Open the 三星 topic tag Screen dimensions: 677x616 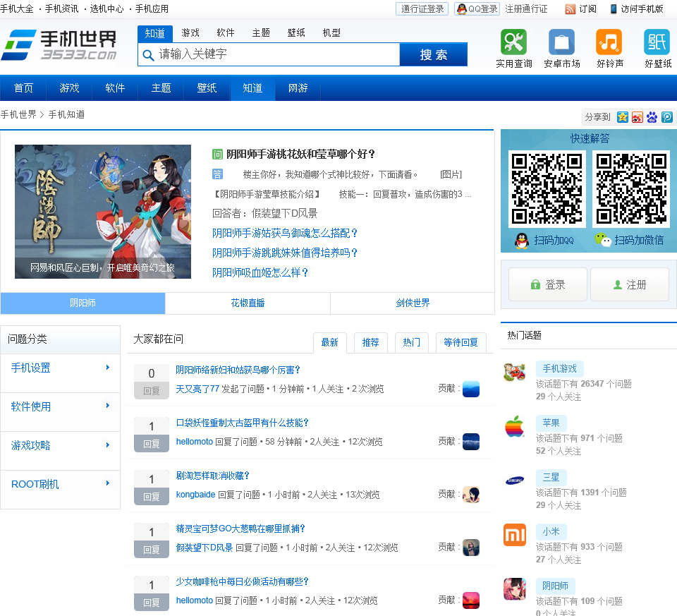pos(551,477)
